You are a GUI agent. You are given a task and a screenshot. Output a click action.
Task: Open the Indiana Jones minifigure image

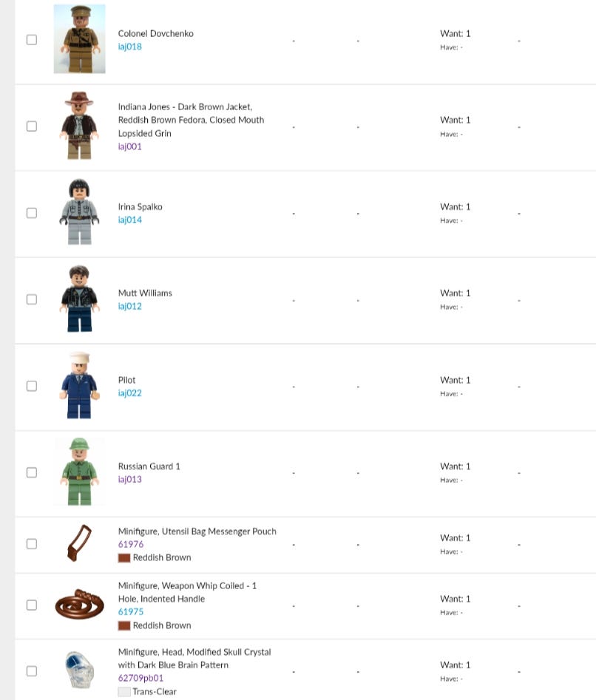[79, 126]
